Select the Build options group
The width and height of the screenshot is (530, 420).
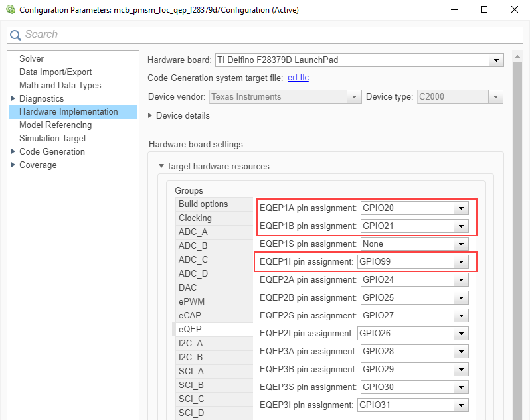(203, 204)
